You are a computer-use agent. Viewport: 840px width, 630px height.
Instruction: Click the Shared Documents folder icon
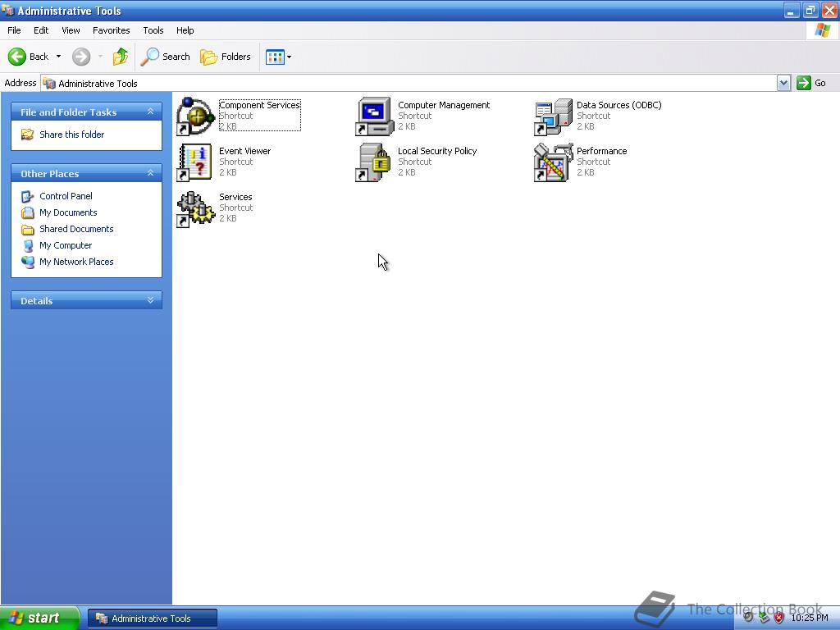click(x=27, y=230)
